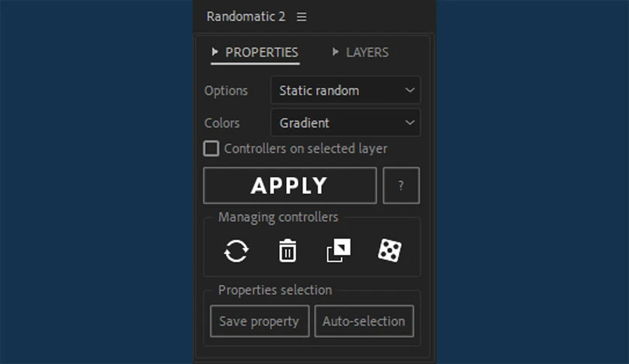Click the Save property button

(x=260, y=321)
